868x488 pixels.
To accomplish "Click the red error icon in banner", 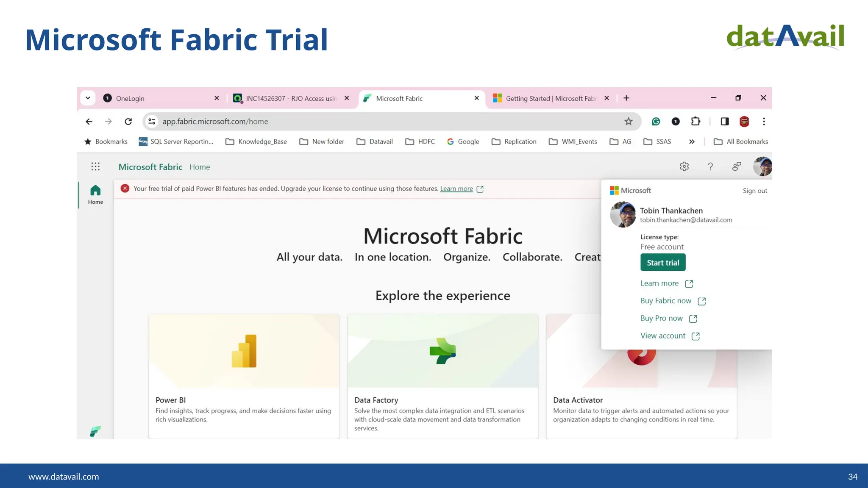I will [x=125, y=189].
